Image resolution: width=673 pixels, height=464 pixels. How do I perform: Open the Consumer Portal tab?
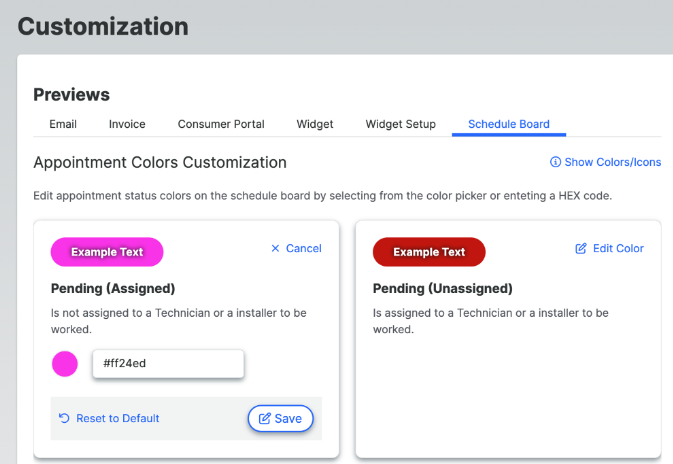(x=221, y=124)
